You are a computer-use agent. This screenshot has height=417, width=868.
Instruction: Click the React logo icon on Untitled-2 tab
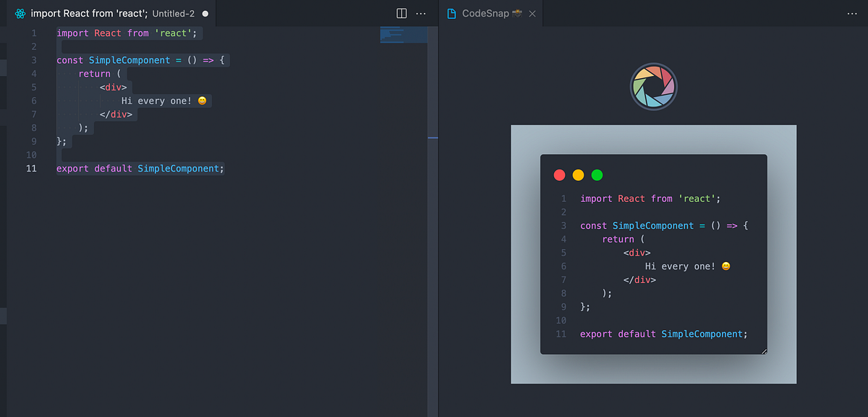[20, 13]
